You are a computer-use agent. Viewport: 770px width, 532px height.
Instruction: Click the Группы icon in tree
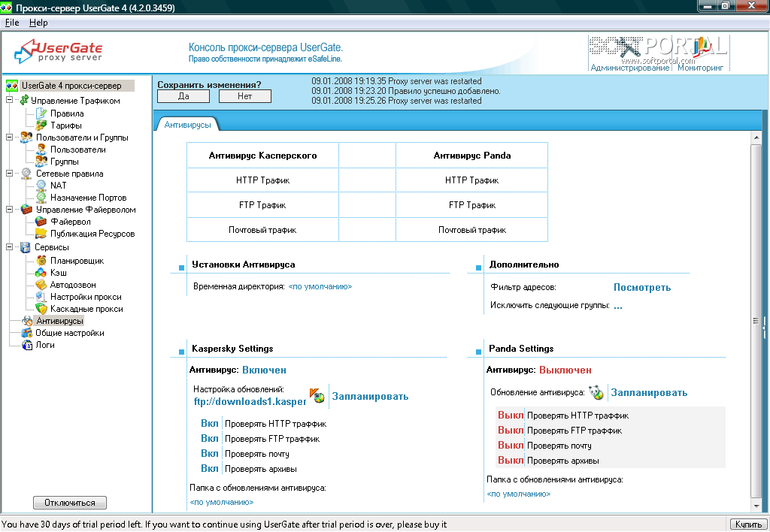(41, 162)
